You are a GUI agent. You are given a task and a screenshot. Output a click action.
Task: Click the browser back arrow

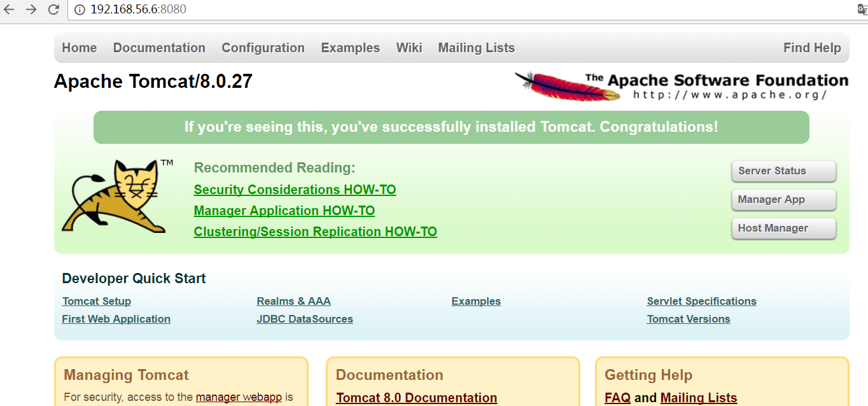[10, 10]
